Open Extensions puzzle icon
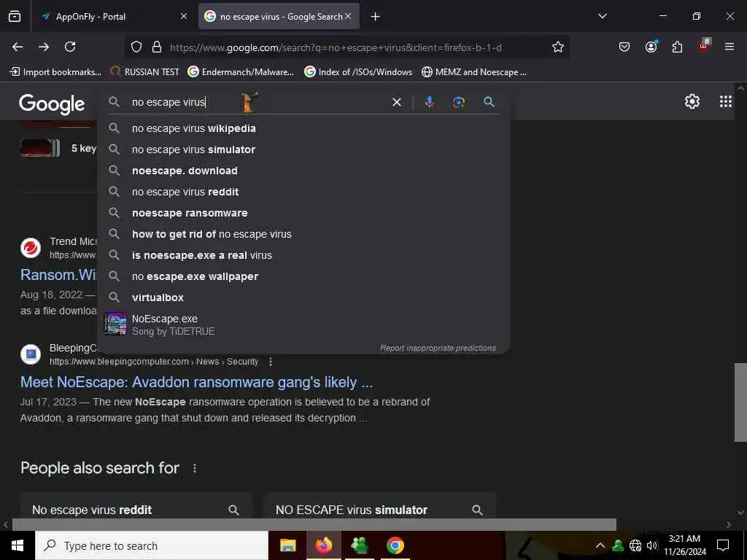 pyautogui.click(x=677, y=47)
